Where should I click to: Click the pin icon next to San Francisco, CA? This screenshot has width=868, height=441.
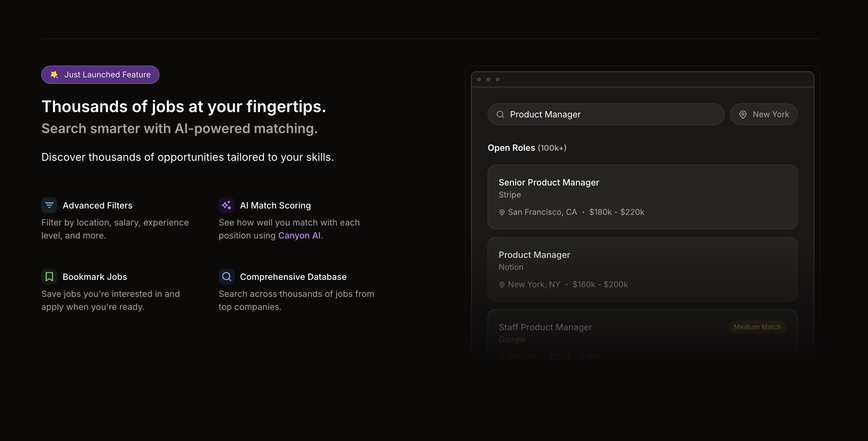pyautogui.click(x=502, y=212)
